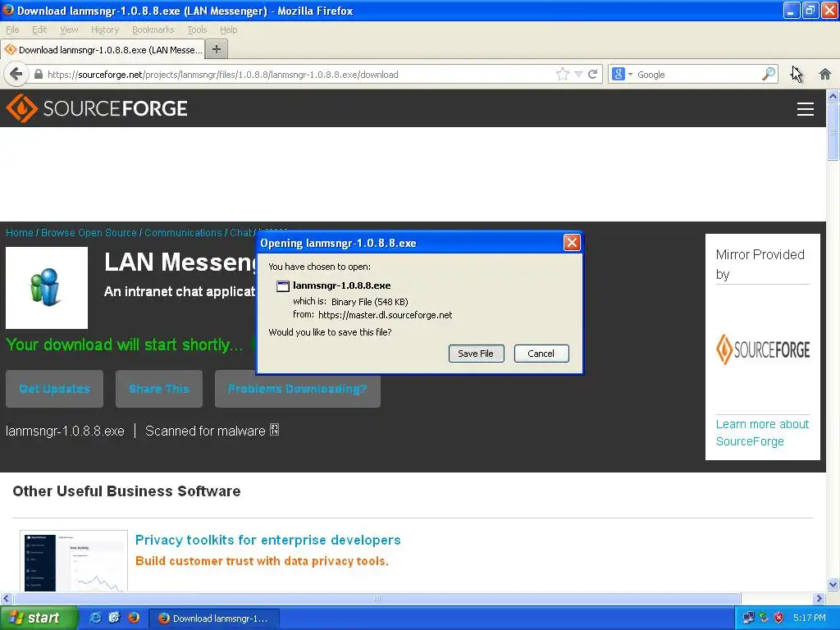Cancel the file download dialog
Viewport: 840px width, 630px height.
coord(541,354)
